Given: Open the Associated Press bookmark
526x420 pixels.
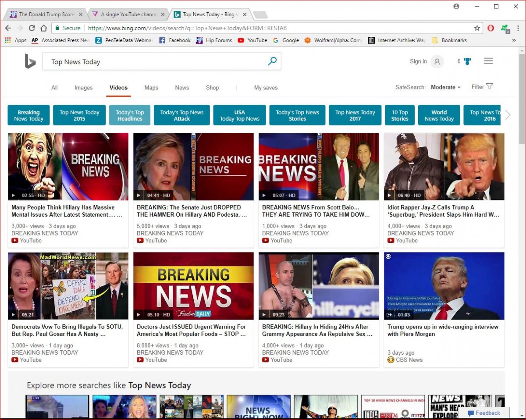Looking at the screenshot, I should click(60, 40).
